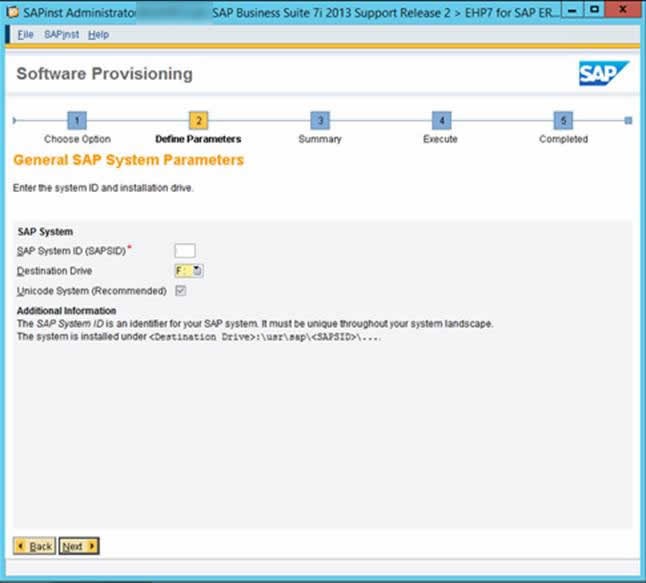Click the SAP logo

click(604, 73)
